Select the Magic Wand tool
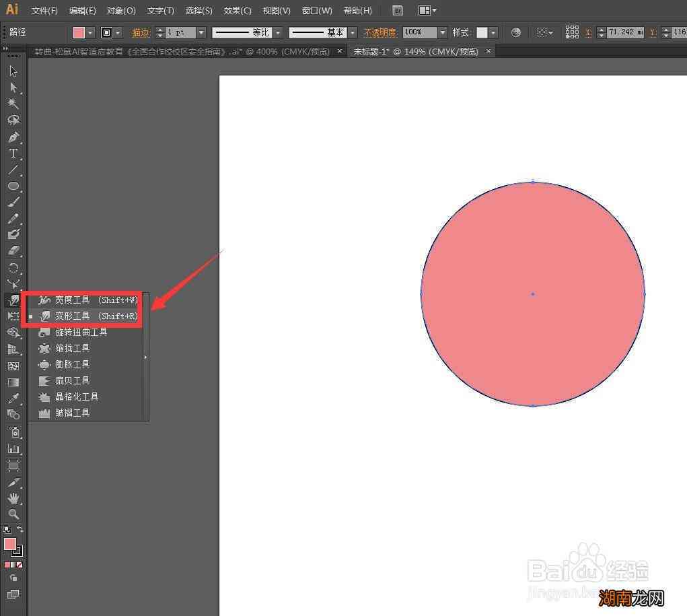Screen dimensions: 687x616 (13, 104)
